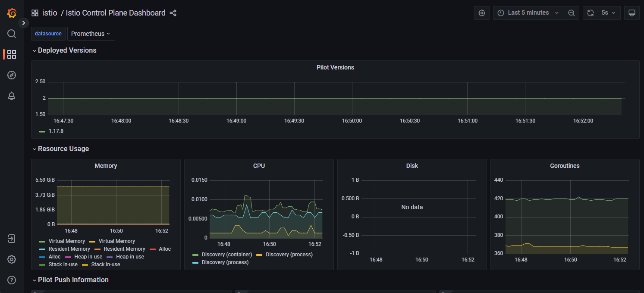The image size is (644, 293).
Task: Open the Help menu icon
Action: coord(11,280)
